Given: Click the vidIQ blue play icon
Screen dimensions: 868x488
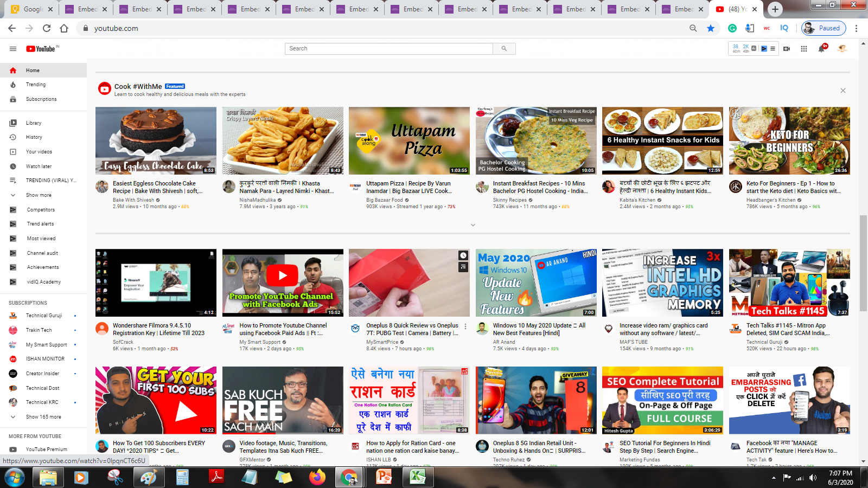Looking at the screenshot, I should [x=764, y=49].
